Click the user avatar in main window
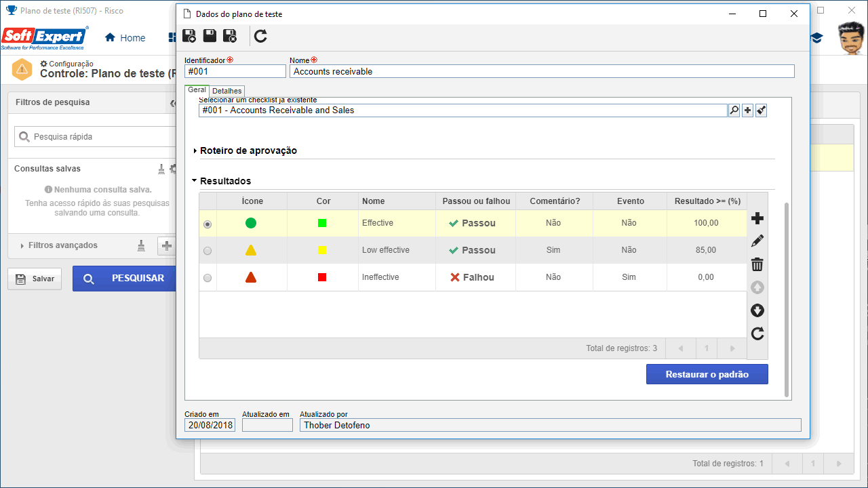The height and width of the screenshot is (488, 868). 852,38
